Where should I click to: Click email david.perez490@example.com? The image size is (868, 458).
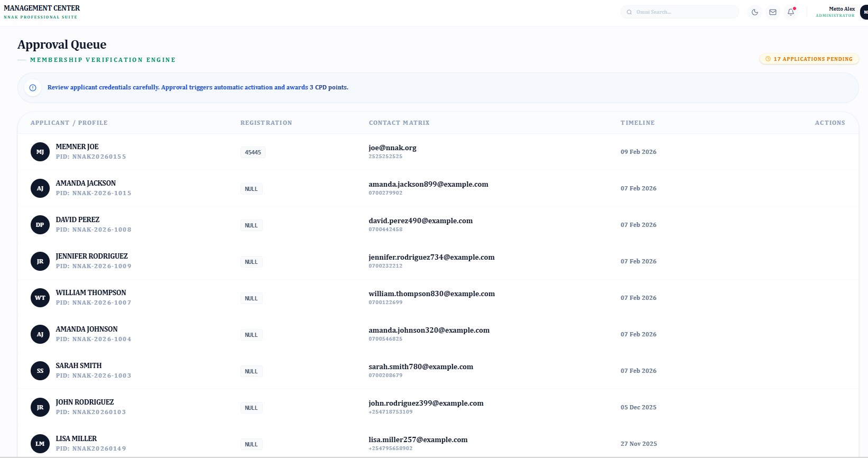click(421, 221)
